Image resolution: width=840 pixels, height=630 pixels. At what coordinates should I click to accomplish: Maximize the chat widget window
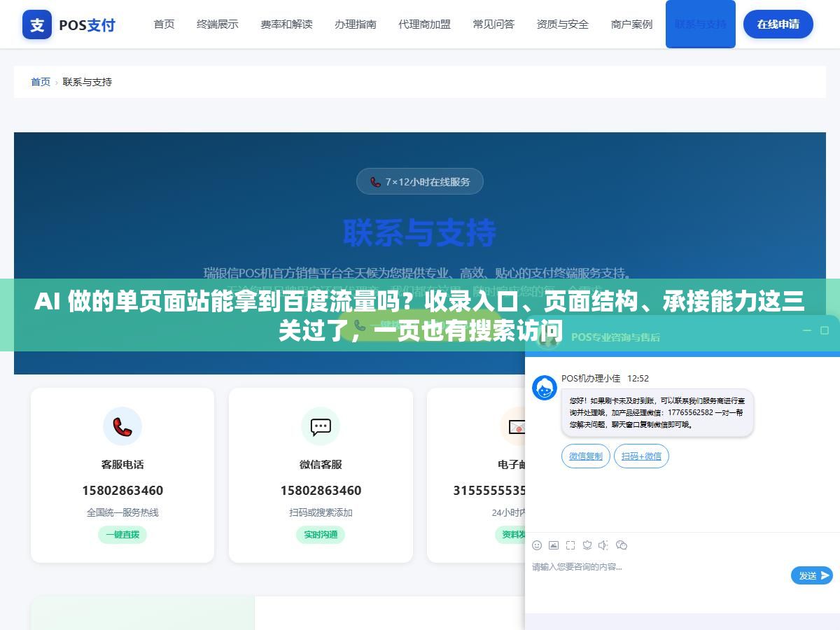[x=825, y=330]
